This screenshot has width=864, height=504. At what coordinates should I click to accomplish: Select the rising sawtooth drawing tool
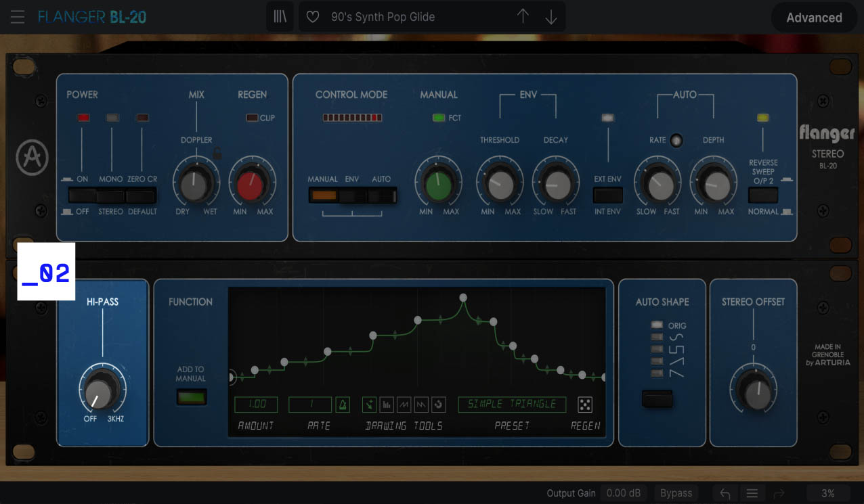click(x=404, y=405)
